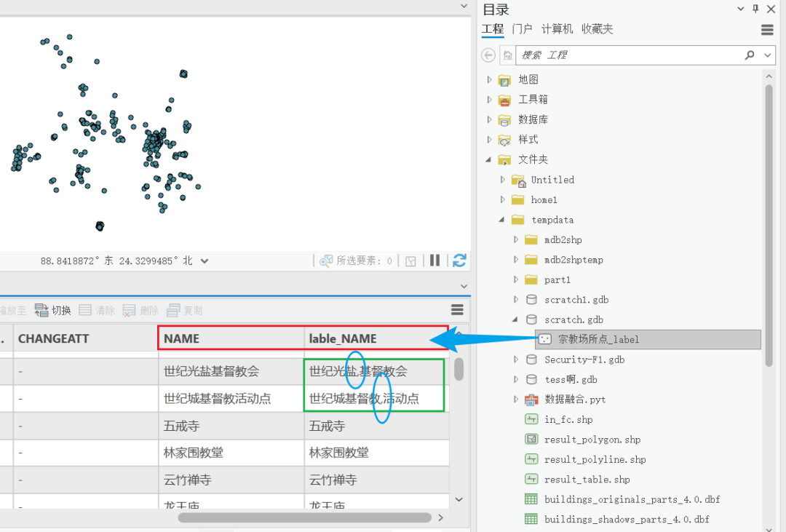The image size is (786, 532).
Task: Click the 删除 delete rows icon
Action: tap(140, 309)
